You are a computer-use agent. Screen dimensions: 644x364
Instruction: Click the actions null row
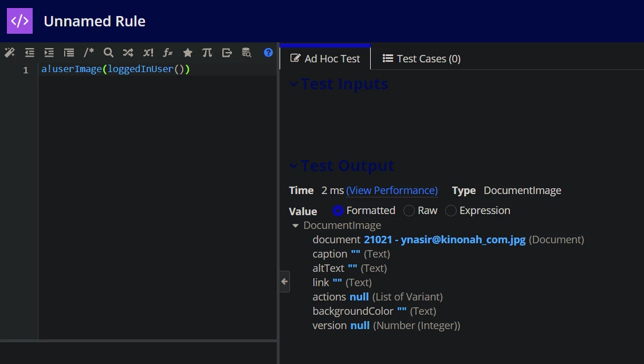[378, 296]
